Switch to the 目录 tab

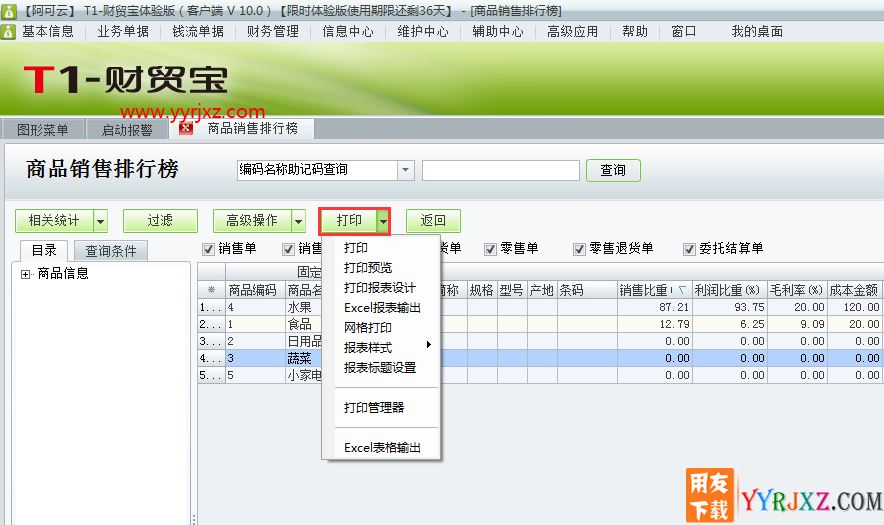pos(44,251)
